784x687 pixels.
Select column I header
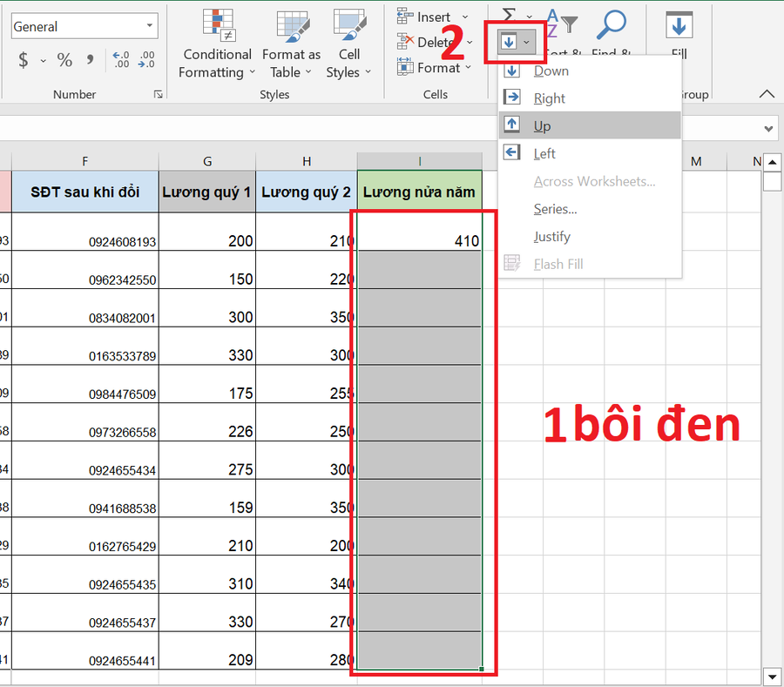point(420,161)
